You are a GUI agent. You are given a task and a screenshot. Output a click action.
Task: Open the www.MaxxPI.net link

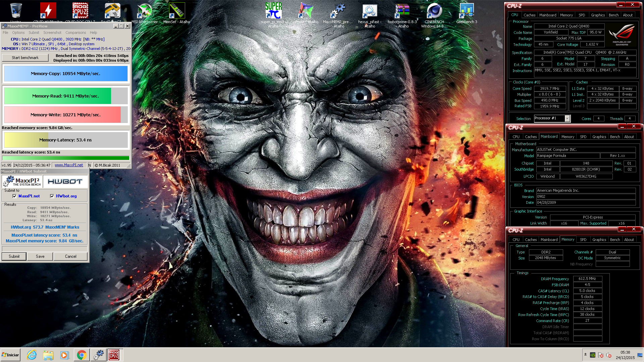69,165
